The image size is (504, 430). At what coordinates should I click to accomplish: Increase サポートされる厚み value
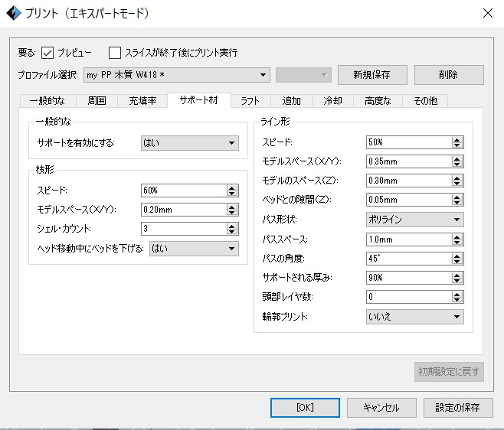(457, 275)
